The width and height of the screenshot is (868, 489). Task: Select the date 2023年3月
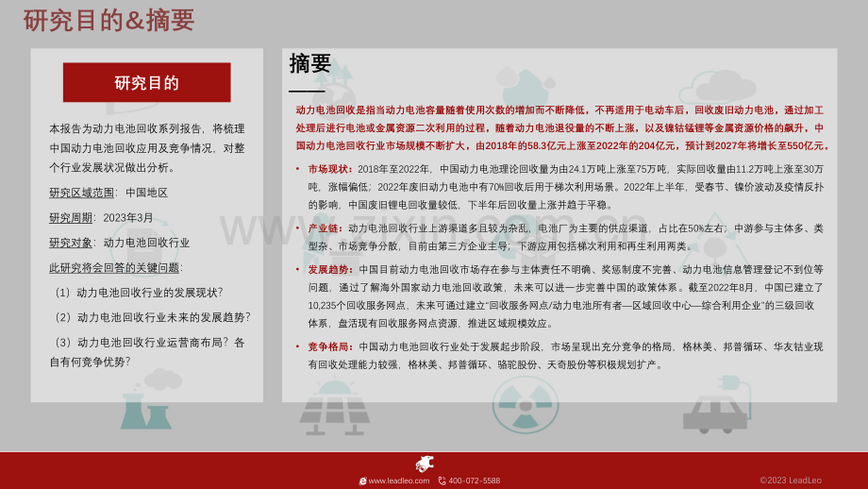pyautogui.click(x=128, y=218)
